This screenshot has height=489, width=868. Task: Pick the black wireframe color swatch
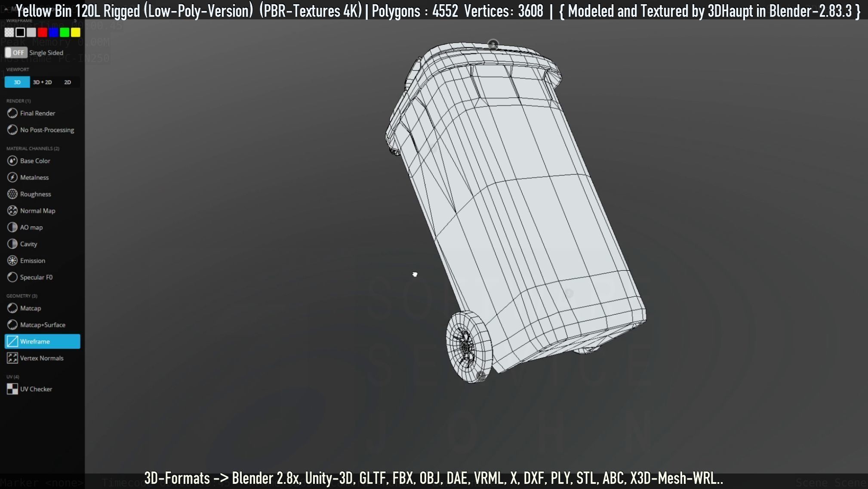[x=20, y=32]
